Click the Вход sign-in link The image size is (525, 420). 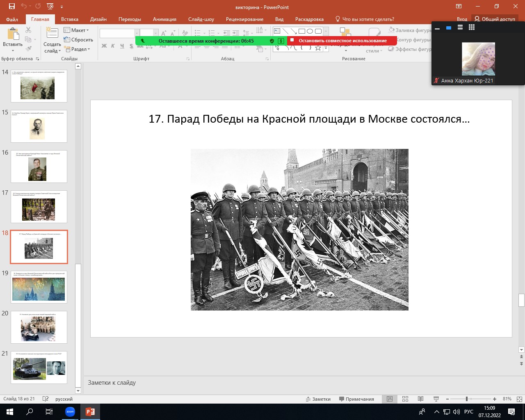coord(462,19)
